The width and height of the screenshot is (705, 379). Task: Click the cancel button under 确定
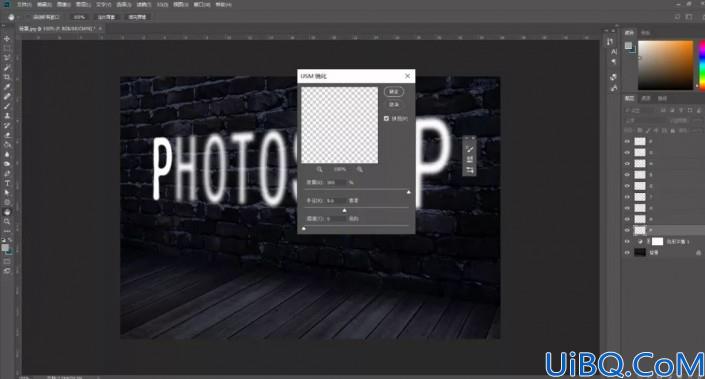[x=394, y=104]
